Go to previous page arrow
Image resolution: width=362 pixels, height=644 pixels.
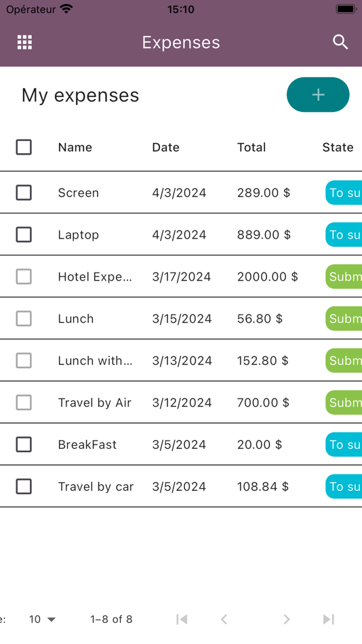224,619
